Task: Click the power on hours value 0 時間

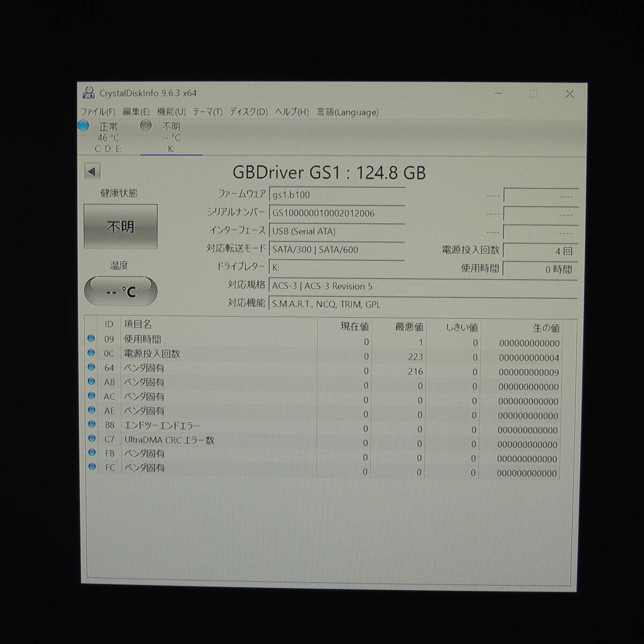Action: click(x=541, y=269)
